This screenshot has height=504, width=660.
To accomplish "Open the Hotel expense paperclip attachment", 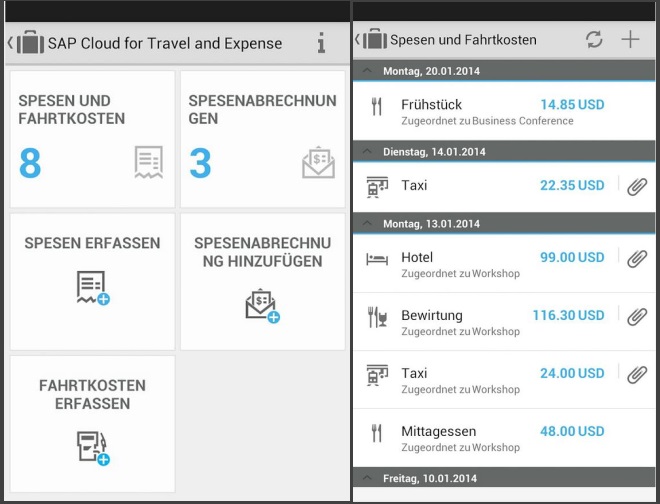I will (637, 258).
